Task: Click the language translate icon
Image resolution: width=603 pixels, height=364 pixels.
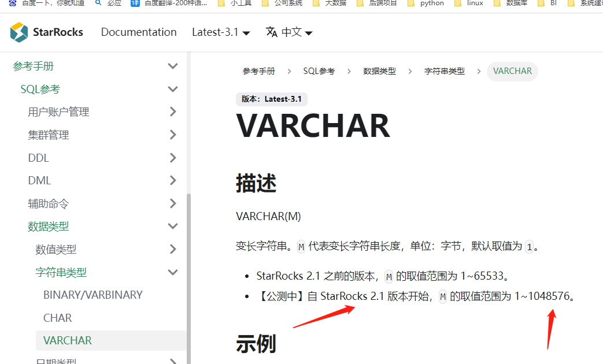Action: (272, 32)
